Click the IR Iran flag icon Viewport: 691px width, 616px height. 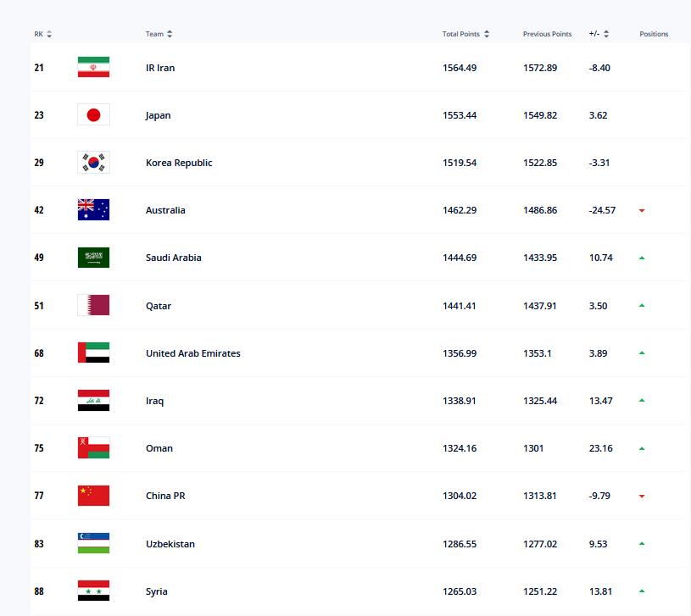[93, 68]
